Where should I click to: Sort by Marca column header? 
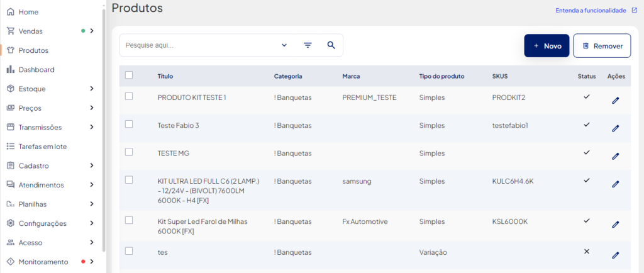pyautogui.click(x=351, y=76)
